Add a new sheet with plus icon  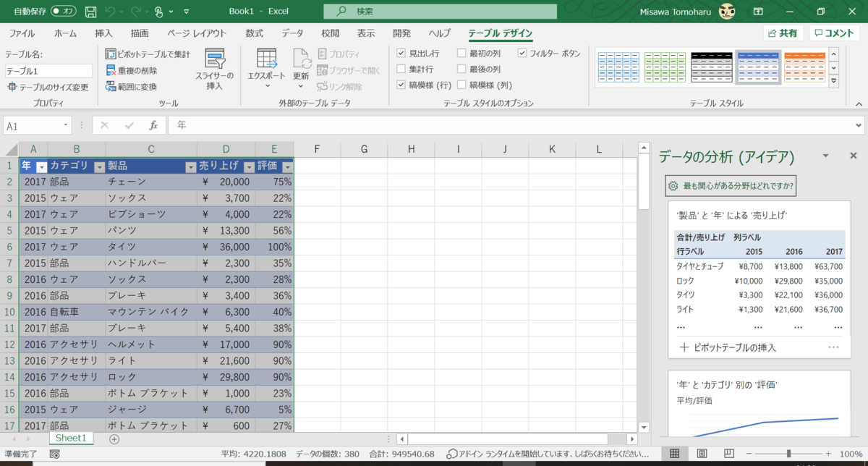coord(114,439)
